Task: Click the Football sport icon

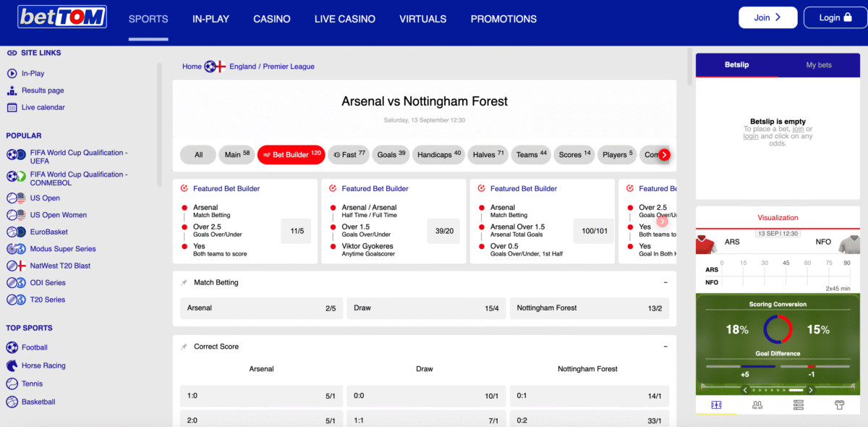Action: coord(12,347)
